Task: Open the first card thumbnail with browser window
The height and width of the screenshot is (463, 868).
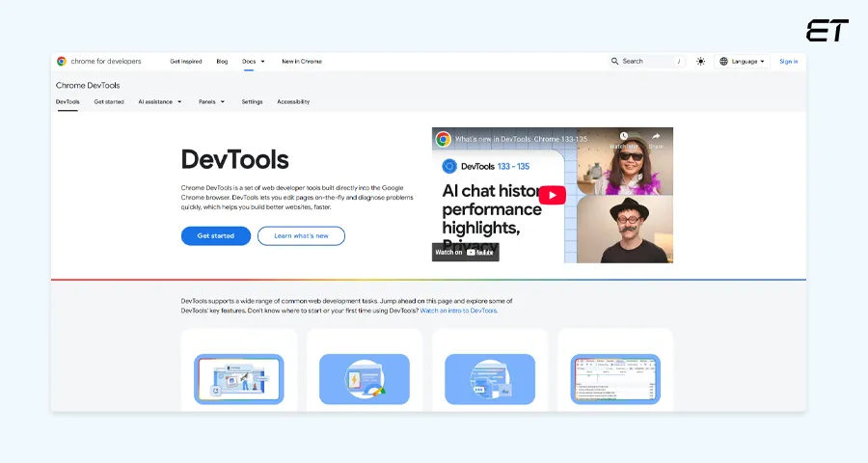Action: pos(238,379)
